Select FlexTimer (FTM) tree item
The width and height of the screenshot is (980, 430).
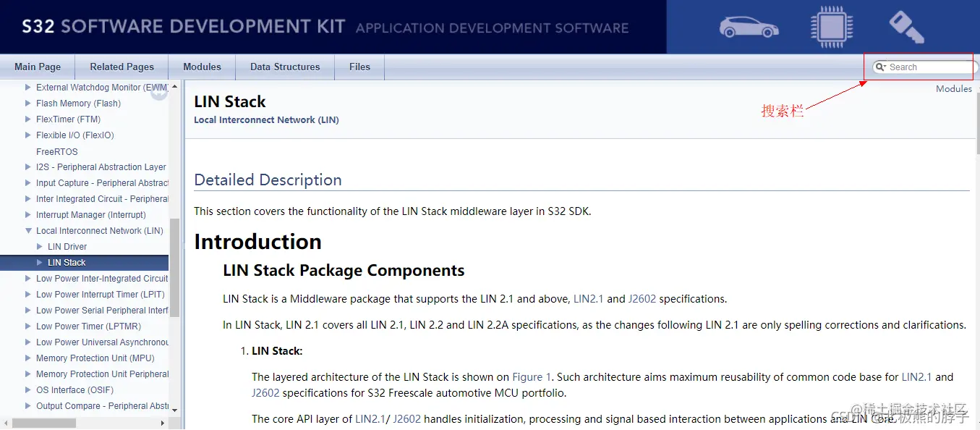(68, 119)
